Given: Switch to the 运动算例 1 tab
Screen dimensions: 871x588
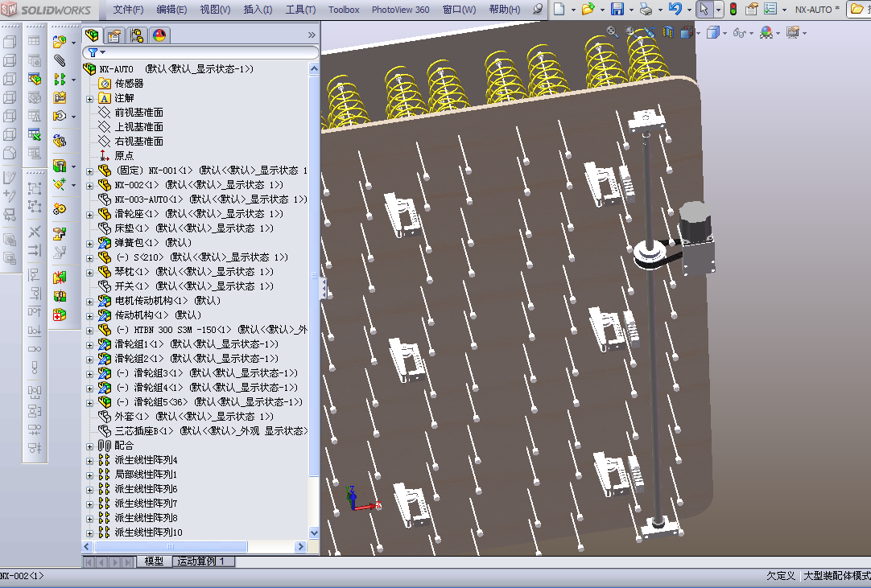Looking at the screenshot, I should coord(203,561).
